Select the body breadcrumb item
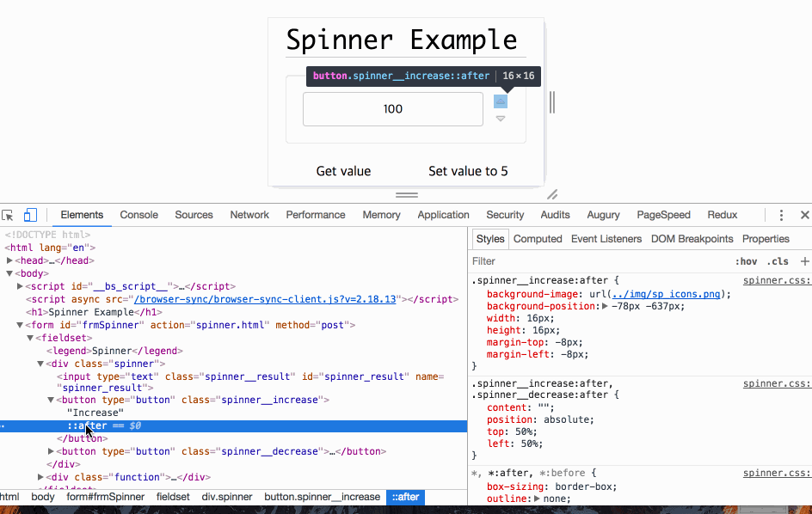The image size is (812, 514). [42, 497]
